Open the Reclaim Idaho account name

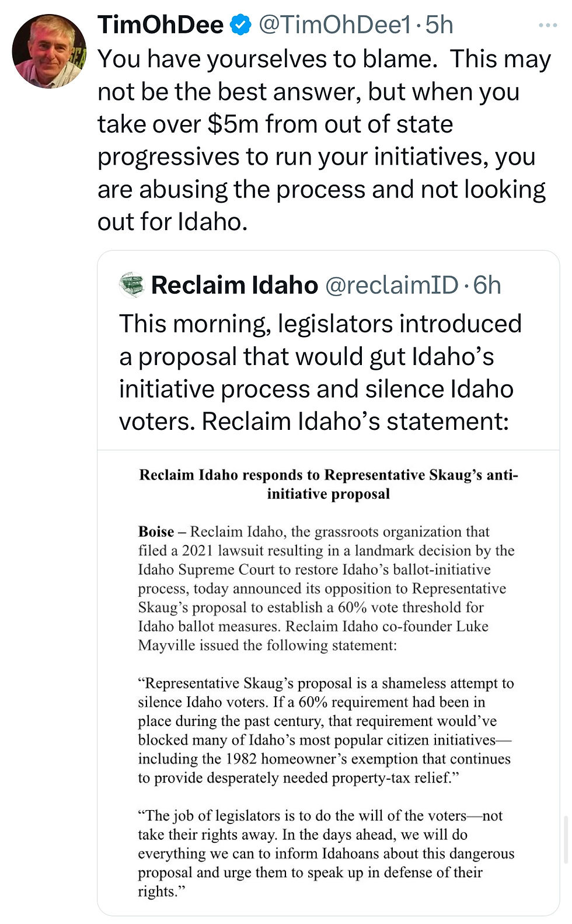[x=234, y=285]
